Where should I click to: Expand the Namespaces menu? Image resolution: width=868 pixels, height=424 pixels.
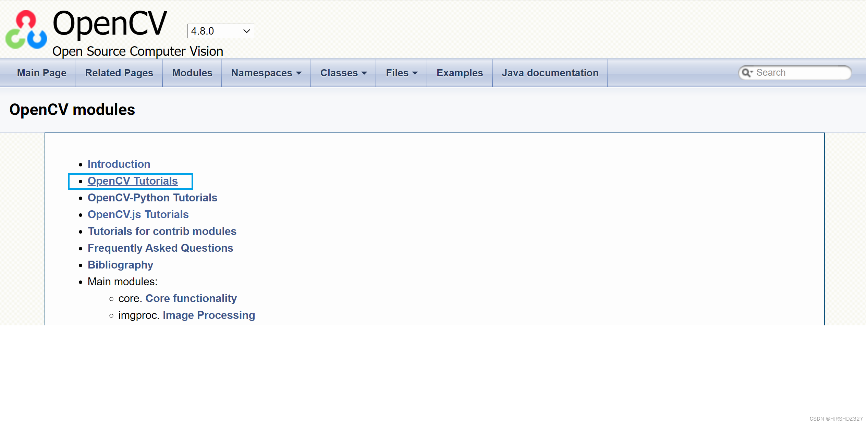(x=266, y=73)
